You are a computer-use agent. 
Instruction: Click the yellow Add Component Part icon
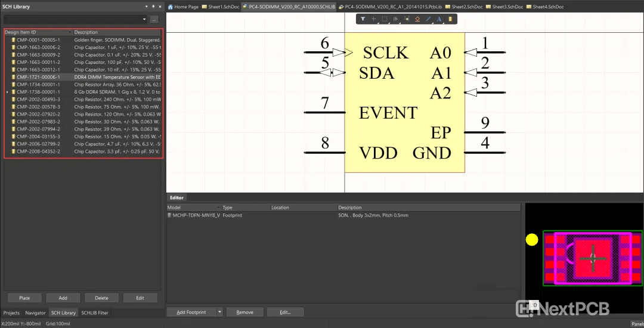coord(450,19)
